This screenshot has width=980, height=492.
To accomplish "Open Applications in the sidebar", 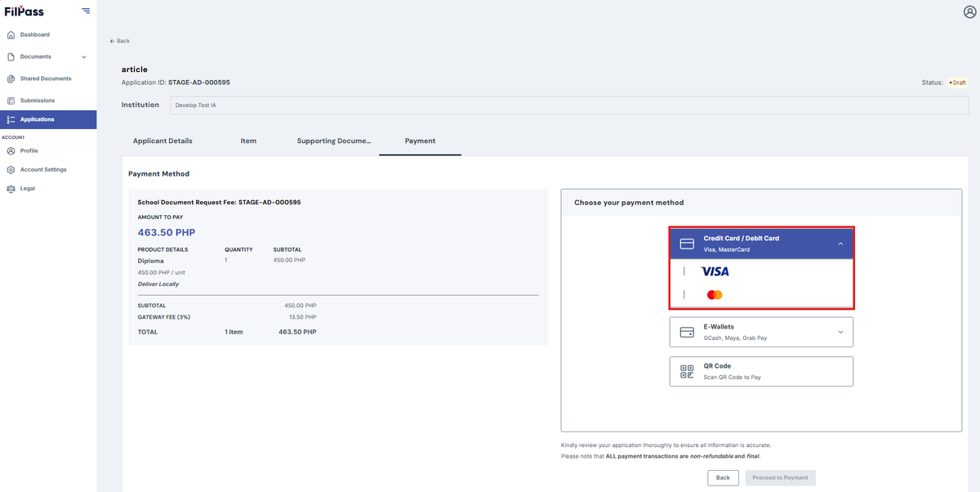I will (48, 119).
